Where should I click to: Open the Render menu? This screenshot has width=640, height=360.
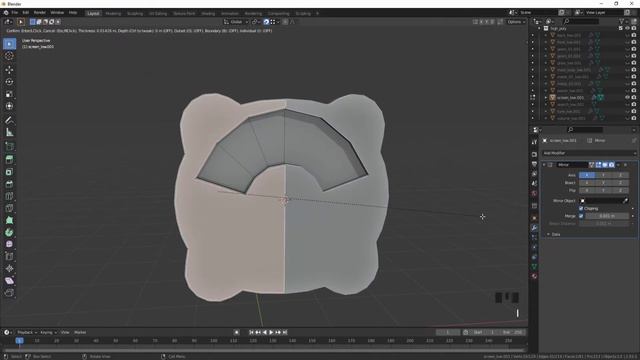pyautogui.click(x=40, y=13)
